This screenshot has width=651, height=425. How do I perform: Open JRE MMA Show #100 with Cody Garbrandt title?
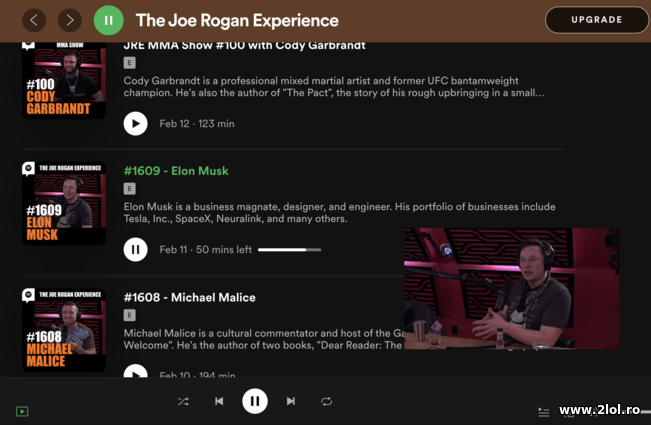[245, 45]
